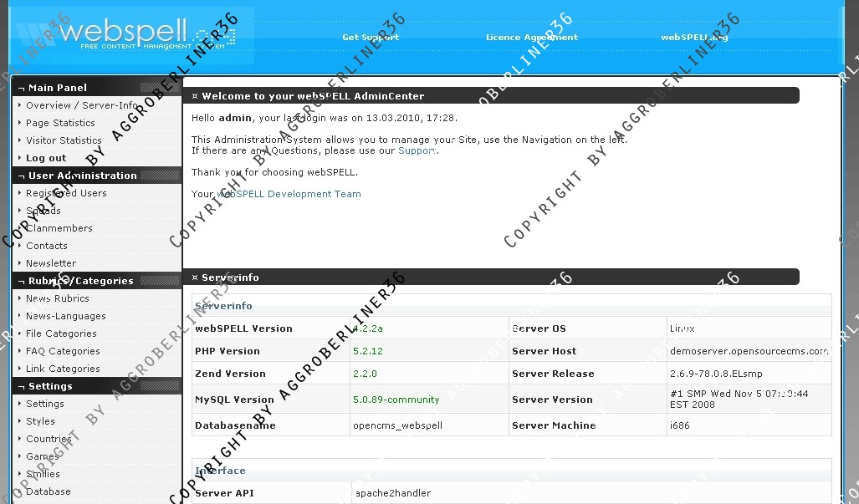This screenshot has height=504, width=859.
Task: Open Registered Users list
Action: (66, 193)
